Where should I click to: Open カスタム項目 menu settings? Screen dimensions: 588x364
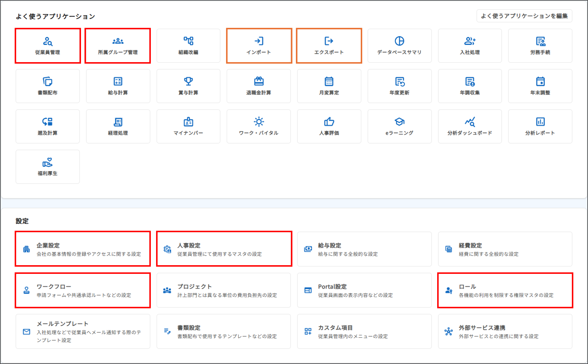(364, 331)
